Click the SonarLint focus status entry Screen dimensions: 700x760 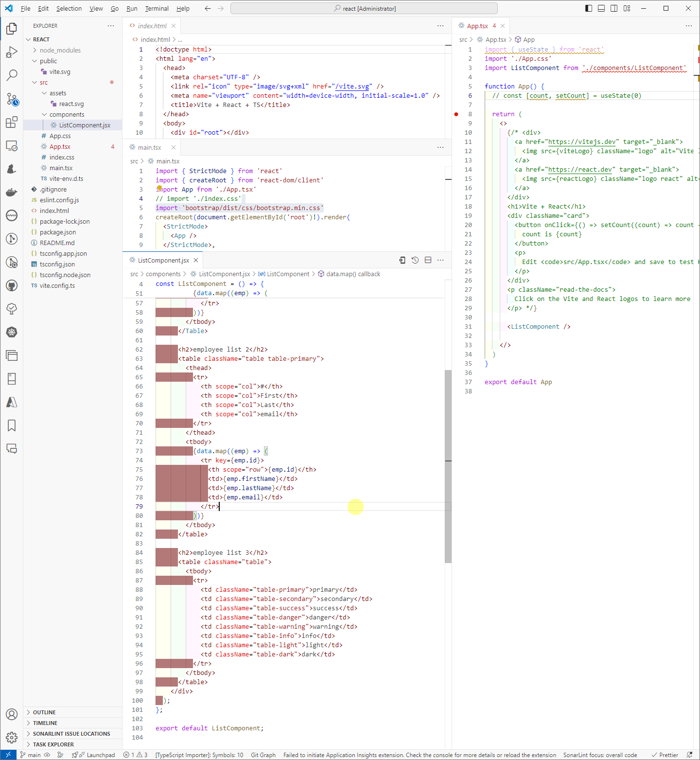(600, 755)
